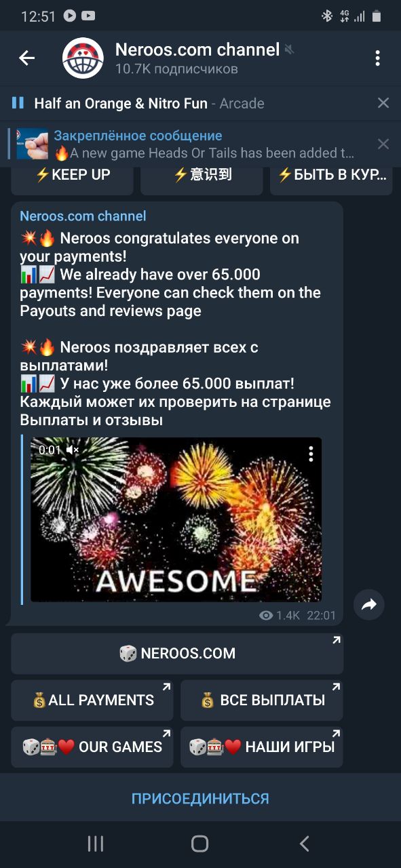This screenshot has height=868, width=401.
Task: Open the ВСЕ ВЫПЛАТЫ link
Action: pyautogui.click(x=262, y=701)
